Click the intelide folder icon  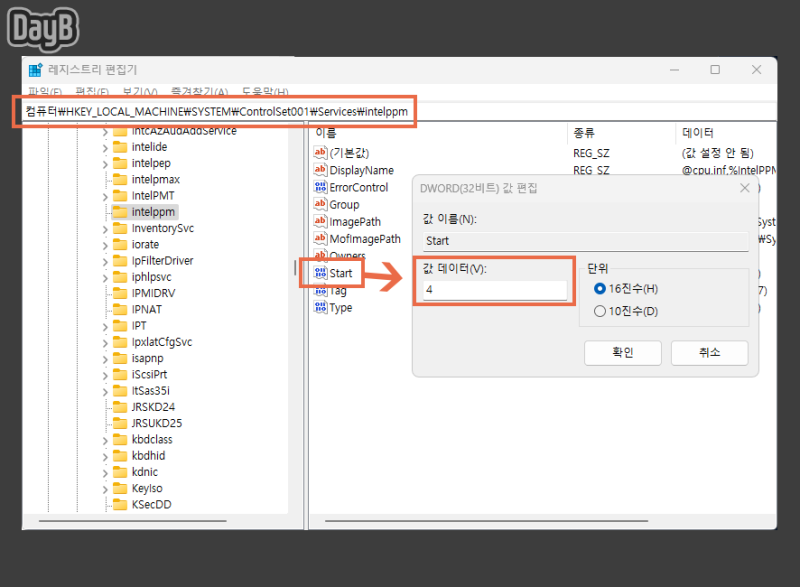(120, 147)
